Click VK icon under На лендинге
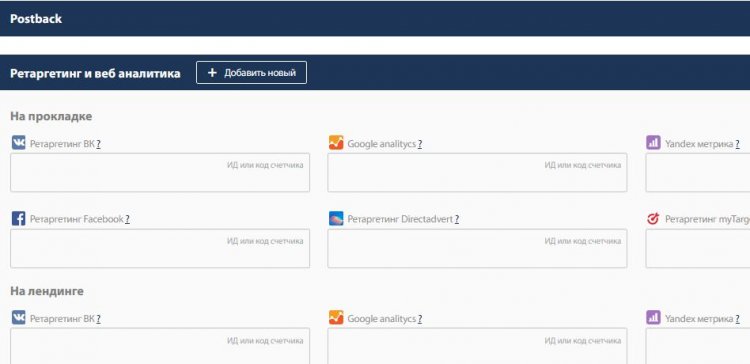Screen dimensions: 750x364 (19, 318)
